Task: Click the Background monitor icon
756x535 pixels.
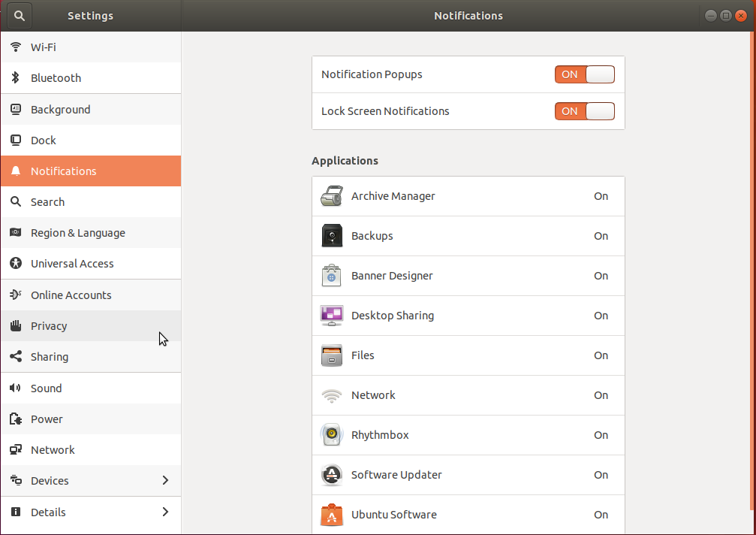Action: (x=16, y=110)
